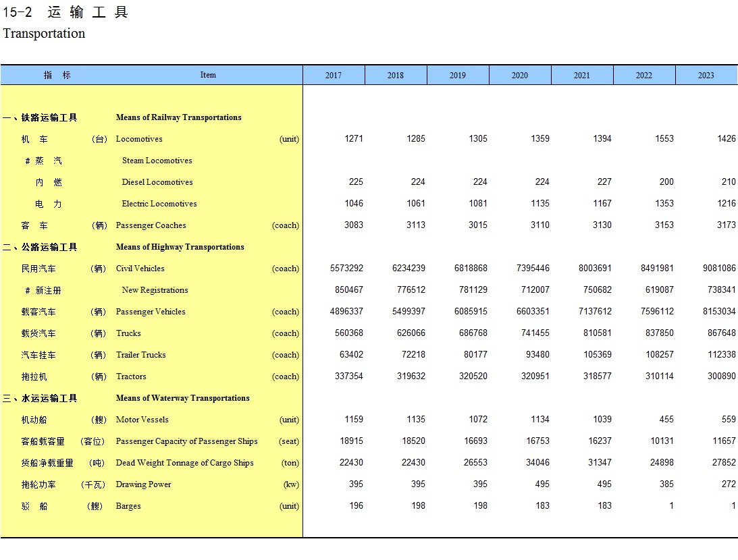
Task: Click the 'Trucks' row label
Action: point(128,334)
